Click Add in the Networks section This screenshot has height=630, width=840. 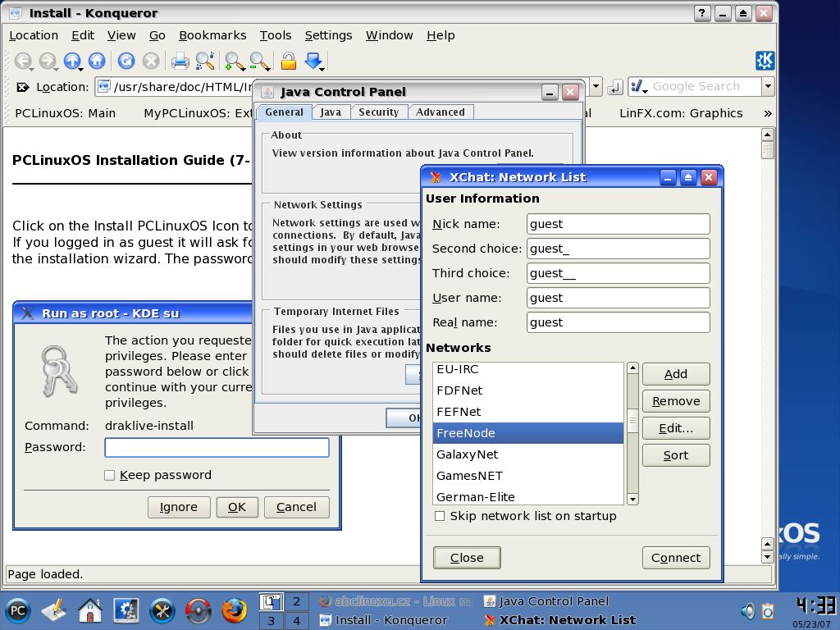676,374
